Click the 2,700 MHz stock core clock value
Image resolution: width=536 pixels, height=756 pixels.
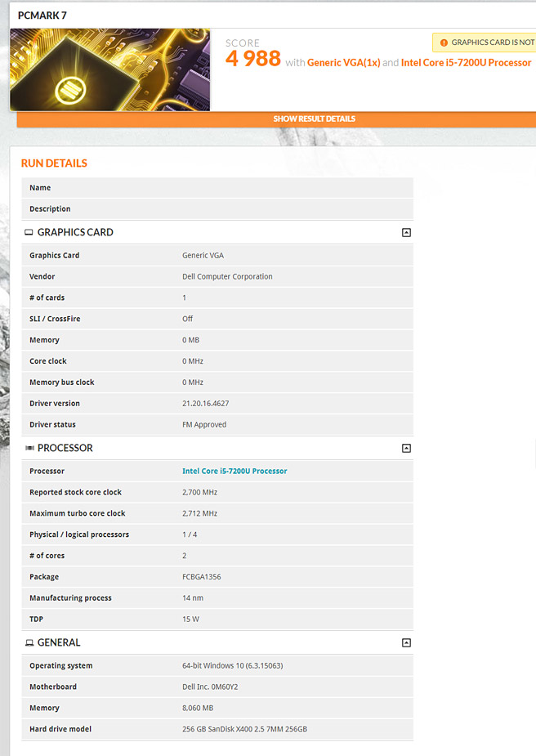pyautogui.click(x=199, y=492)
